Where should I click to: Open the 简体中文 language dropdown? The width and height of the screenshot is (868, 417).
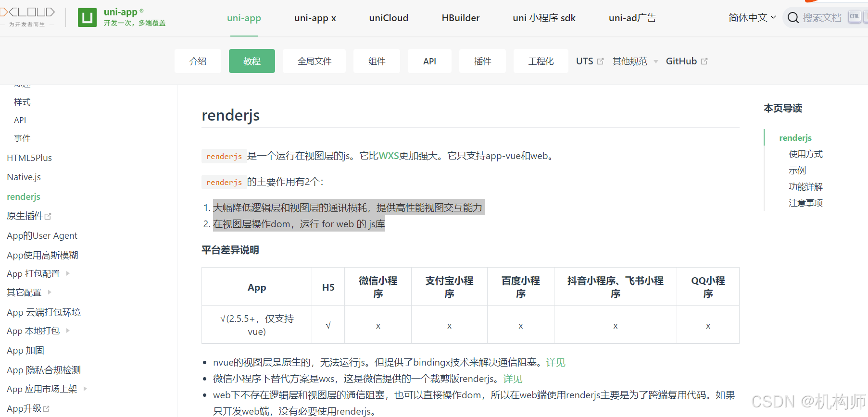pos(752,18)
